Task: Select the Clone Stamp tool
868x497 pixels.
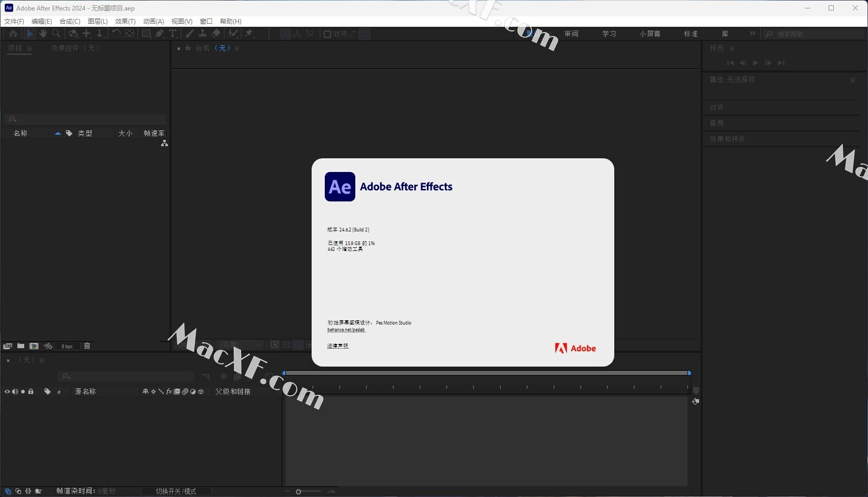Action: point(203,34)
